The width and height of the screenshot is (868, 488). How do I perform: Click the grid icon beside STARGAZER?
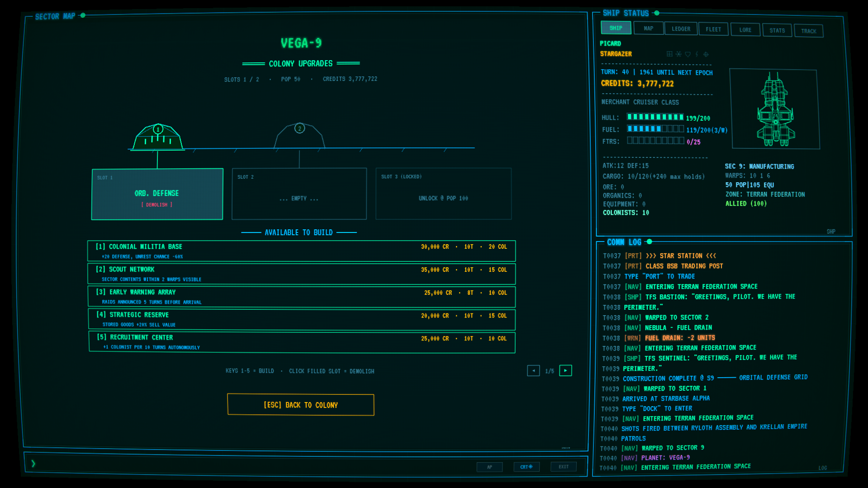point(669,54)
